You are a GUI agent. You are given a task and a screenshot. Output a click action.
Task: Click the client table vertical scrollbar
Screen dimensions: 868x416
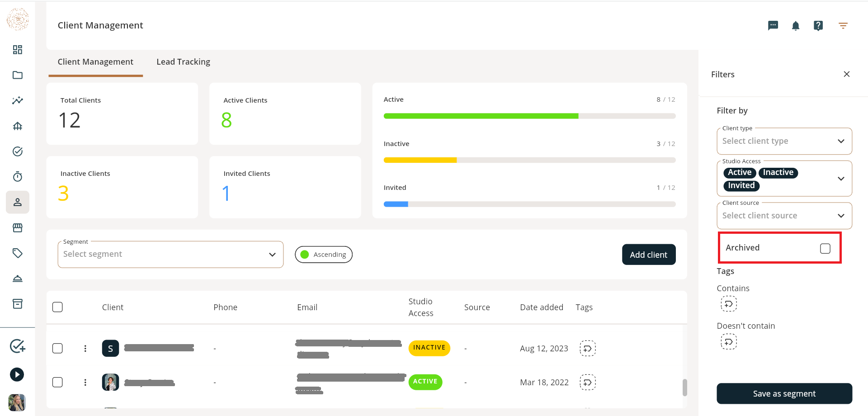tap(685, 388)
